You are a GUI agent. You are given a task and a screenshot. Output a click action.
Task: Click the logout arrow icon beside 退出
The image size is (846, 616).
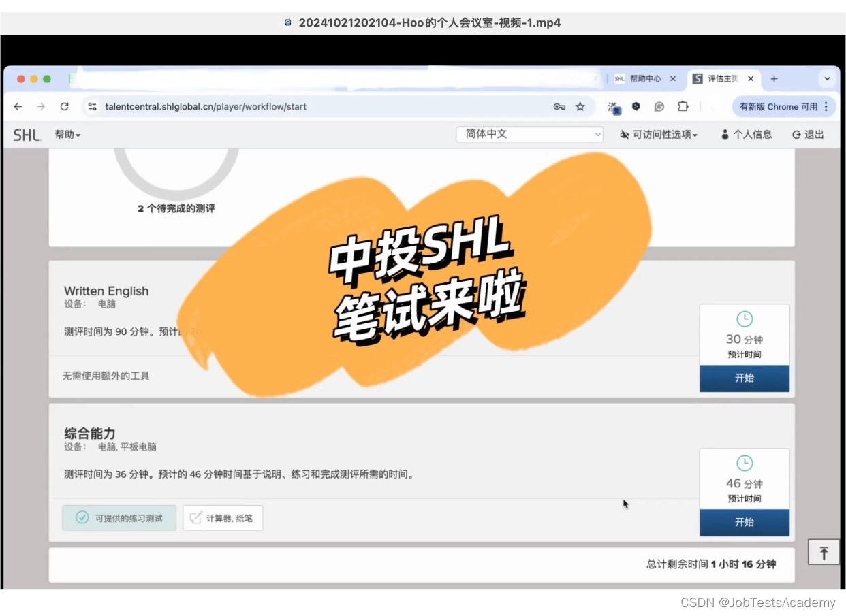point(796,135)
